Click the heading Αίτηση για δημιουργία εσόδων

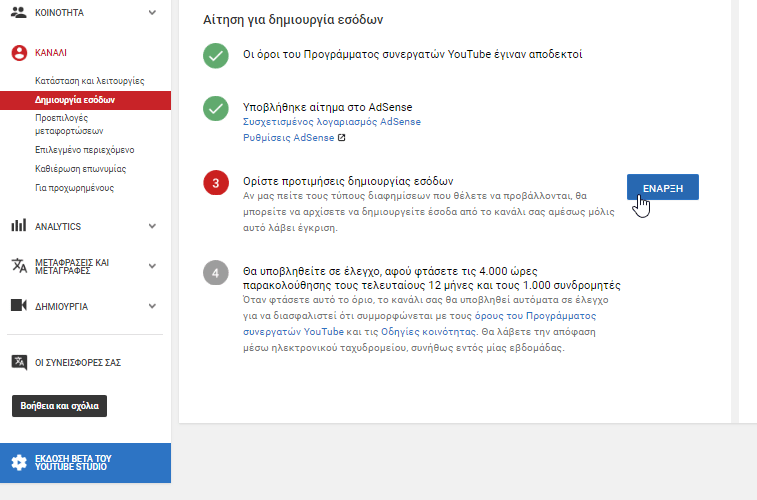[x=293, y=20]
